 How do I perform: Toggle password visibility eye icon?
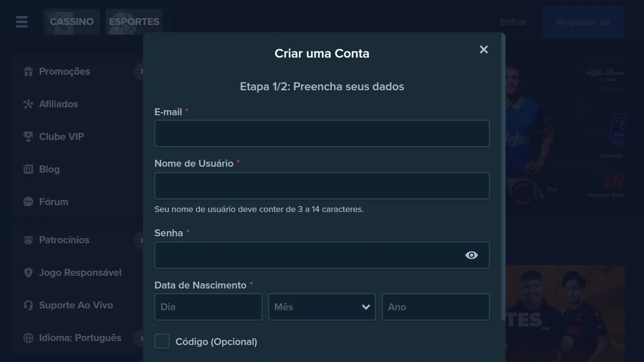point(472,255)
